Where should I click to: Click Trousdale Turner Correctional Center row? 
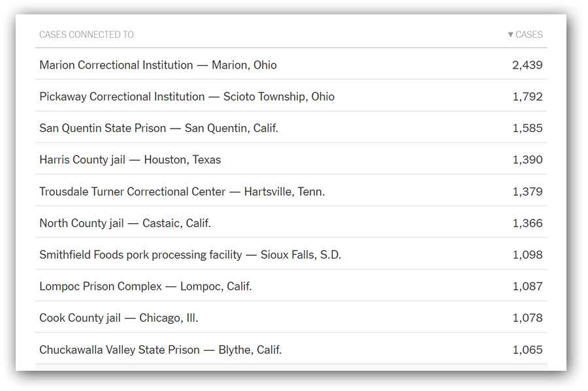click(x=291, y=190)
